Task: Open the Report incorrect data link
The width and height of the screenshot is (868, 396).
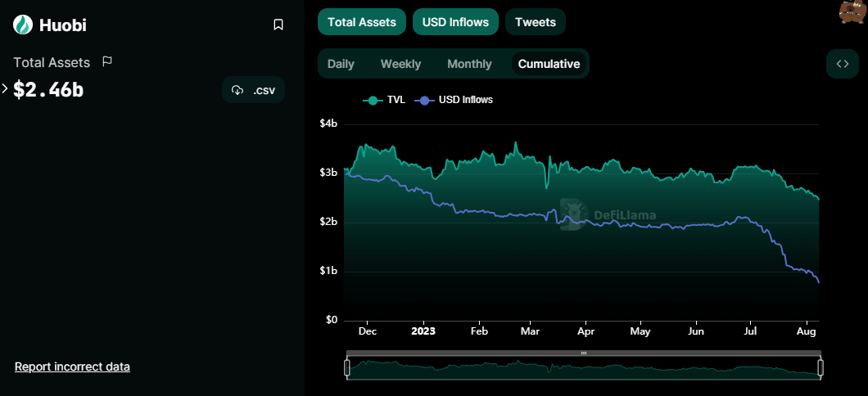Action: coord(73,367)
